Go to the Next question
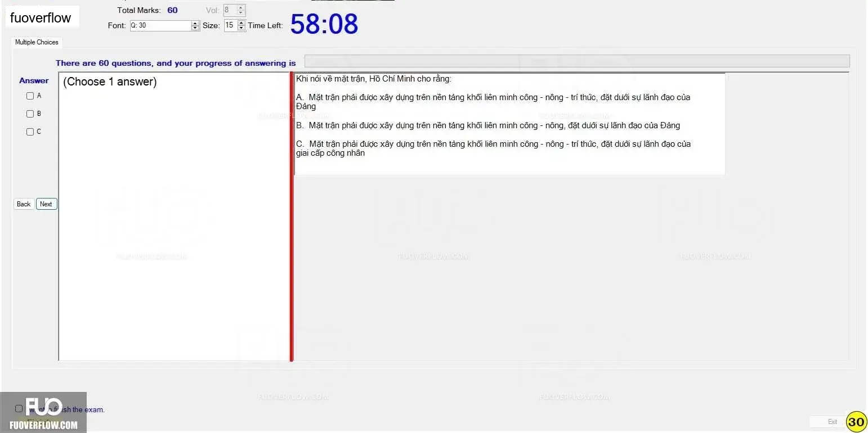The height and width of the screenshot is (433, 868). pos(46,204)
